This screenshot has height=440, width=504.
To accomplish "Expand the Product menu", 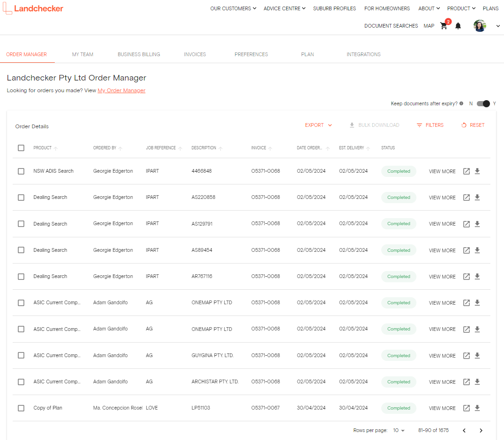I will [461, 8].
